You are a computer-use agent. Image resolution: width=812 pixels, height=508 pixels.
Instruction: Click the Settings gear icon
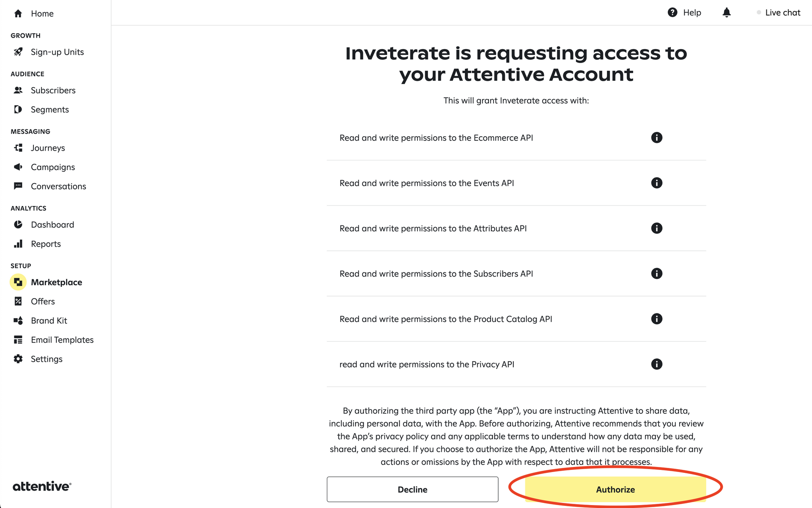(18, 359)
